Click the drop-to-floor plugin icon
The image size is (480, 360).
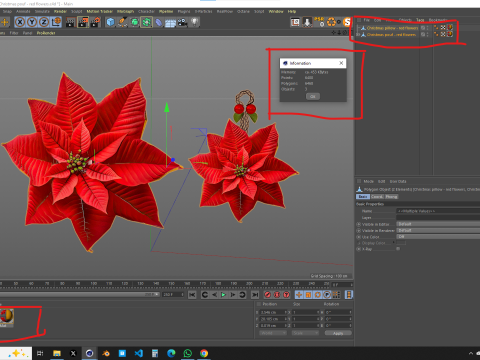(x=307, y=22)
